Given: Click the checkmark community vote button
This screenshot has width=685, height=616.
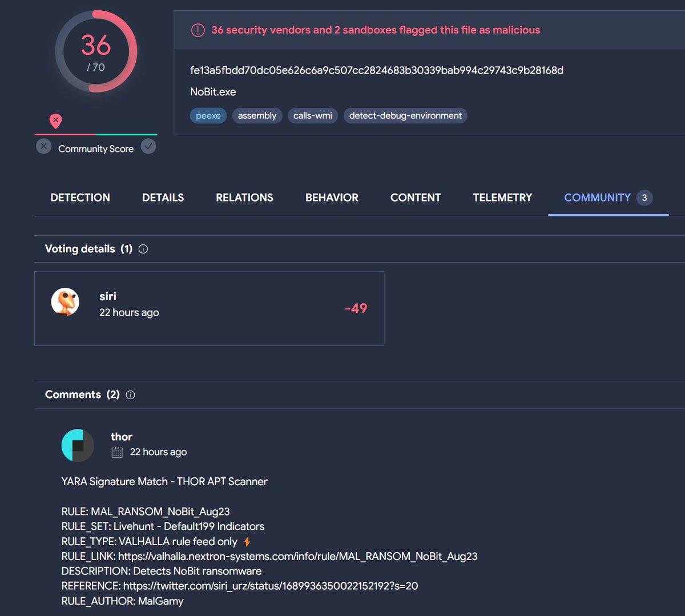Looking at the screenshot, I should [x=148, y=147].
